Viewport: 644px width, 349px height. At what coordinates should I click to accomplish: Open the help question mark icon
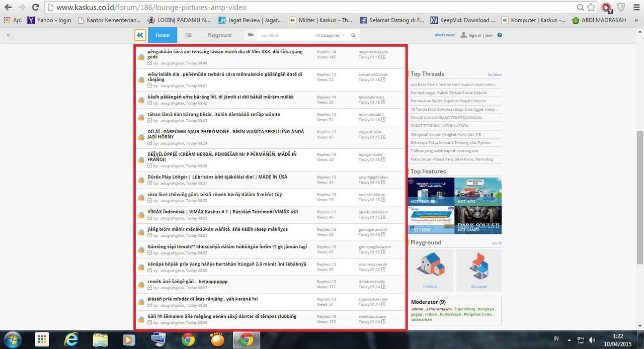point(500,35)
